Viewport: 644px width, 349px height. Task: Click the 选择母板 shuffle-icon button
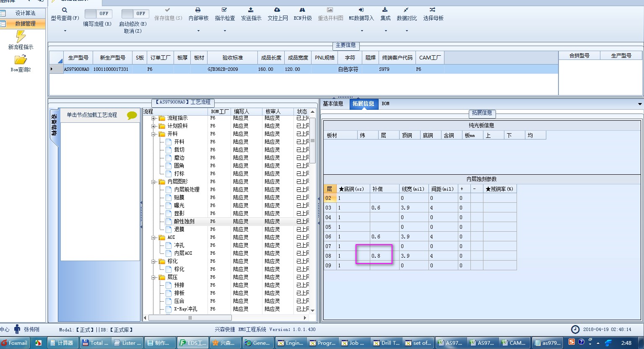(433, 14)
